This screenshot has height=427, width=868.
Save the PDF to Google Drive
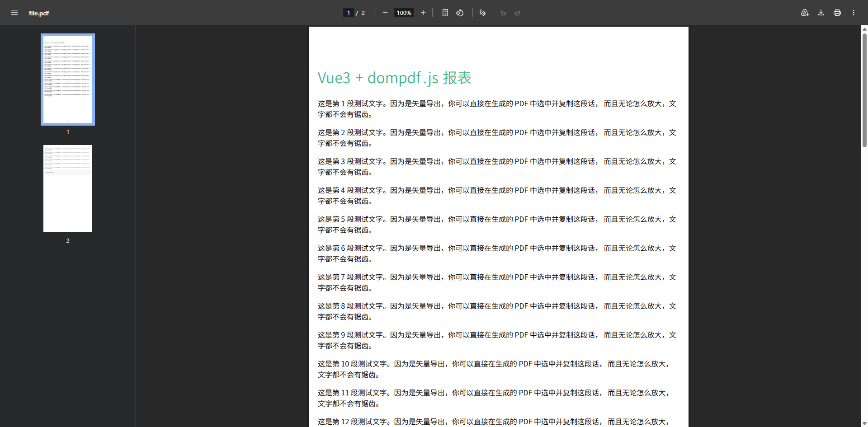[805, 13]
